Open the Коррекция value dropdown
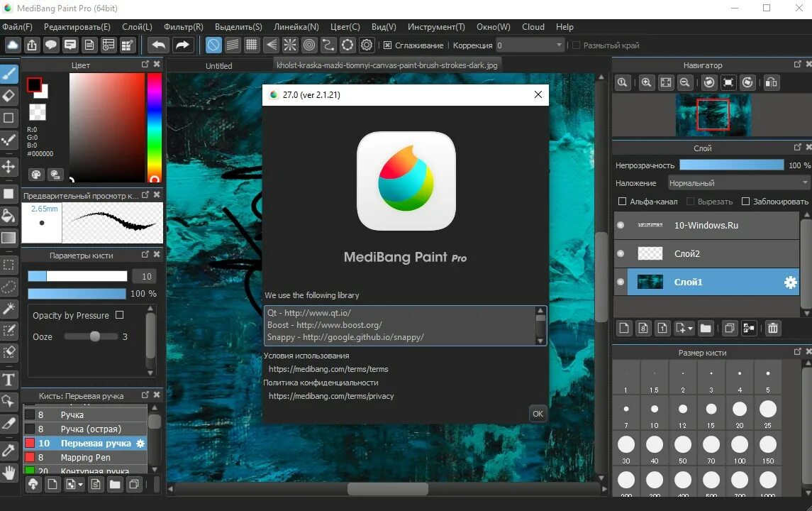This screenshot has width=812, height=511. tap(530, 45)
